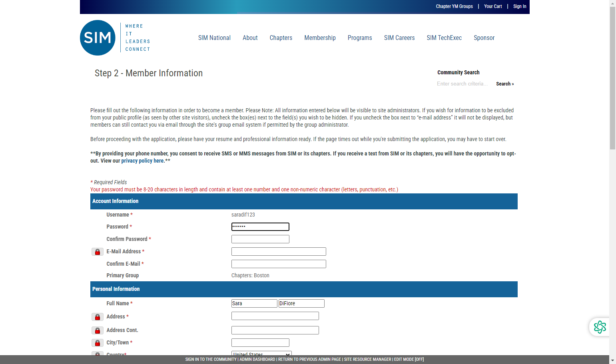
Task: Click the Address input field
Action: point(275,316)
